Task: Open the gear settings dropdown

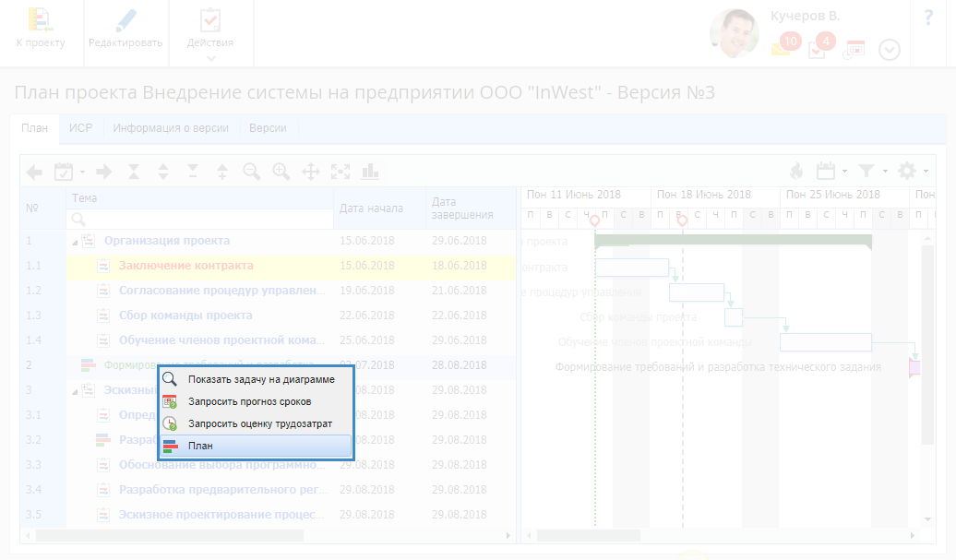Action: click(912, 172)
